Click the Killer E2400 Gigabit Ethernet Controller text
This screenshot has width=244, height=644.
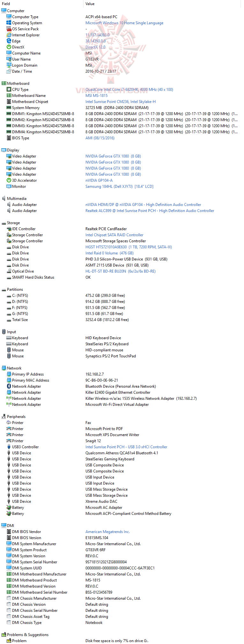click(x=118, y=392)
